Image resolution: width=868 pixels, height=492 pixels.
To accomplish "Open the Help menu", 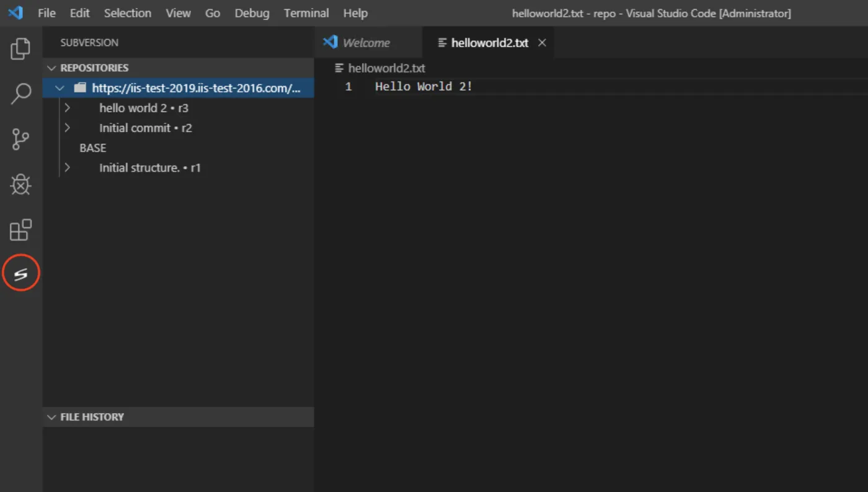I will click(355, 13).
